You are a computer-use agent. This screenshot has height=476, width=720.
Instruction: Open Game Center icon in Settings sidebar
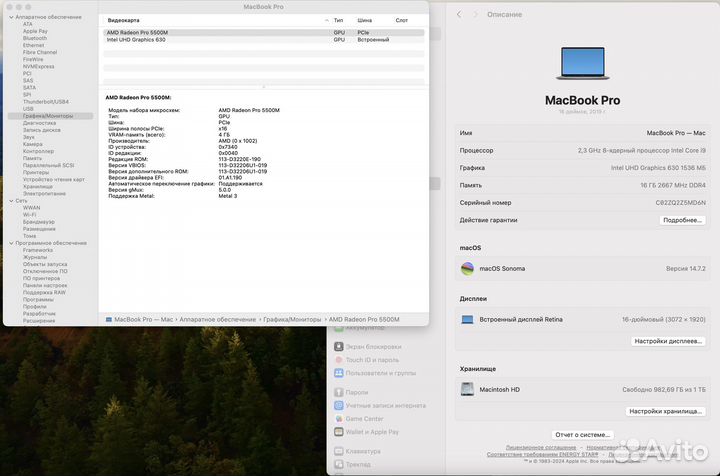pos(339,419)
